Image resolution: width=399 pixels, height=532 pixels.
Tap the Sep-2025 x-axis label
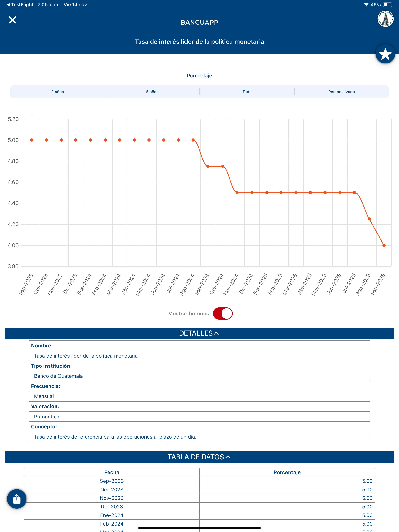click(378, 284)
